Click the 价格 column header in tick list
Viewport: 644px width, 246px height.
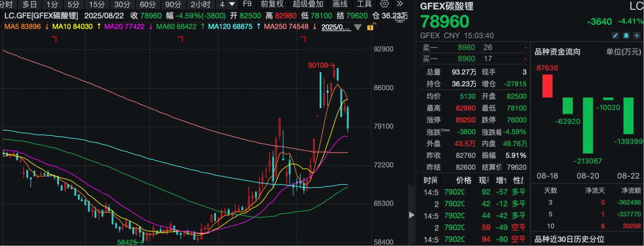pyautogui.click(x=463, y=180)
